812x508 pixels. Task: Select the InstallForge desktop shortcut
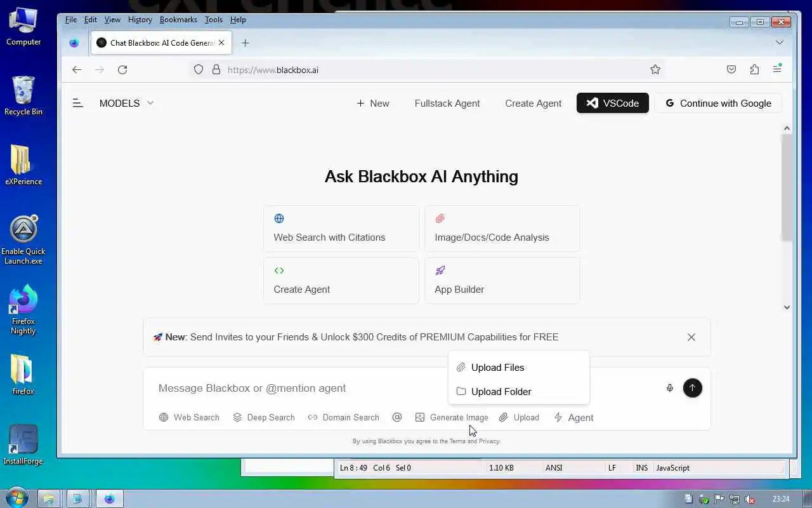[x=23, y=444]
